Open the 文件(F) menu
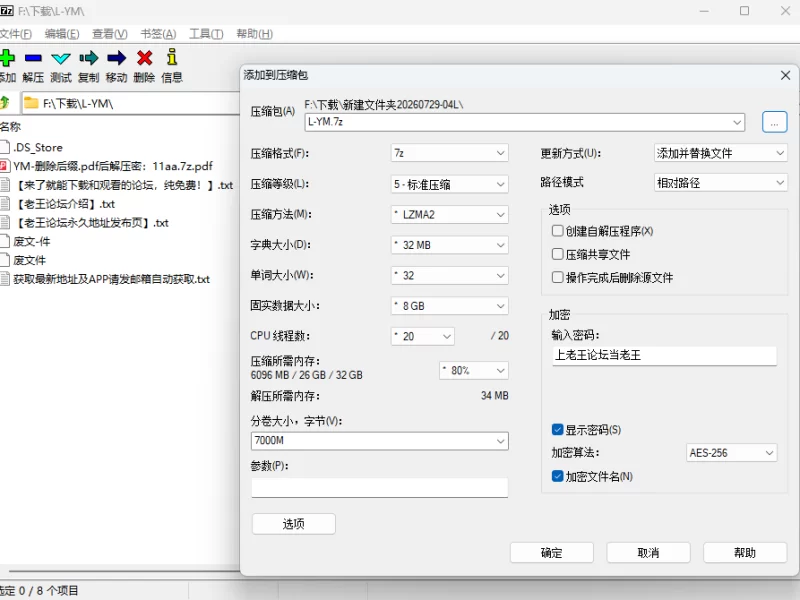Screen dimensions: 800x600 pos(15,34)
